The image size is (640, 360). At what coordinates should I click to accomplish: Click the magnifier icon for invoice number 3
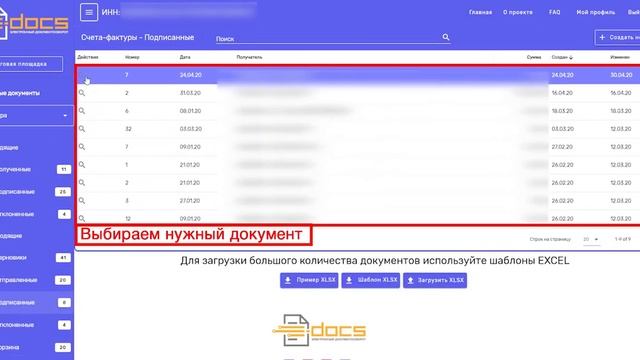tap(82, 201)
